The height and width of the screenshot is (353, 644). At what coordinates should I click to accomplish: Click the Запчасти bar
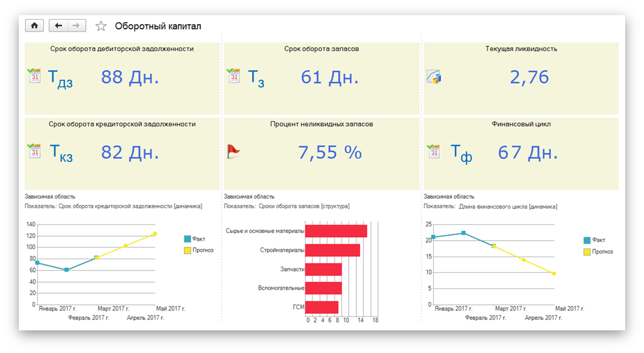point(324,269)
